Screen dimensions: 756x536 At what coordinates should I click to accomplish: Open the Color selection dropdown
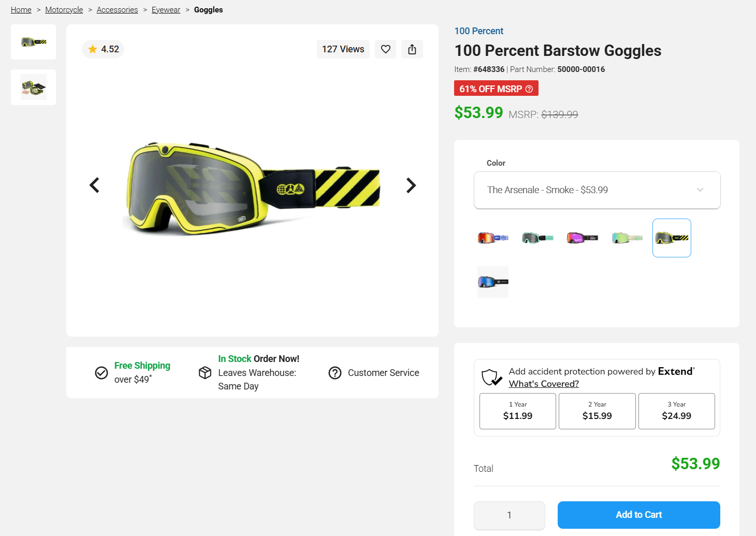597,190
